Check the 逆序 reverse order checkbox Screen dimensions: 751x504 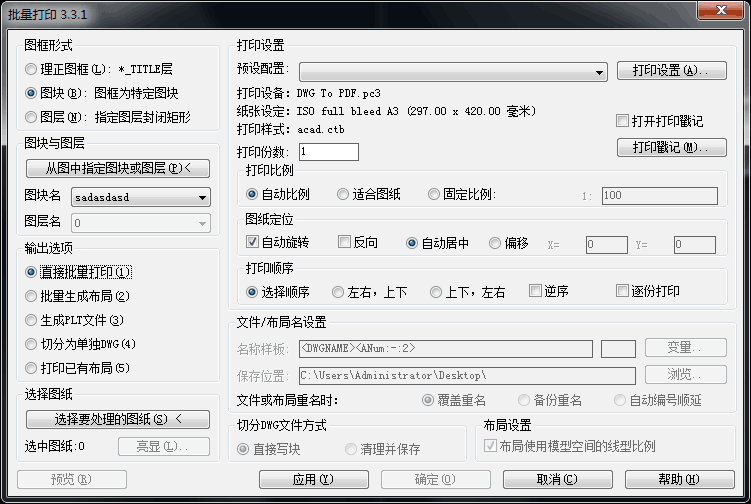535,292
